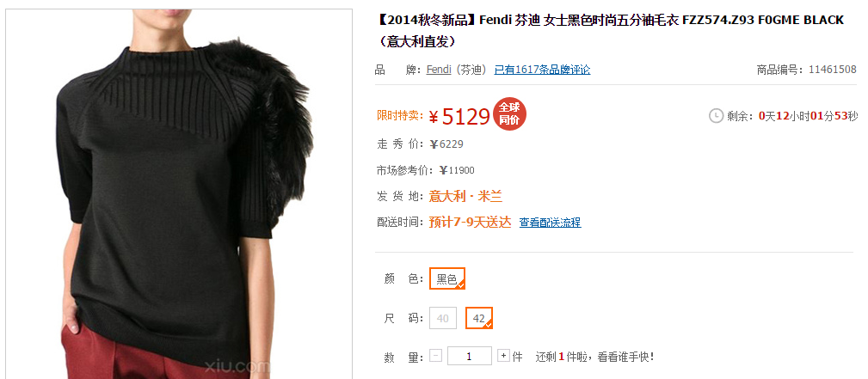Viewport: 868px width, 379px height.
Task: Decrease quantity with the minus button
Action: 435,356
